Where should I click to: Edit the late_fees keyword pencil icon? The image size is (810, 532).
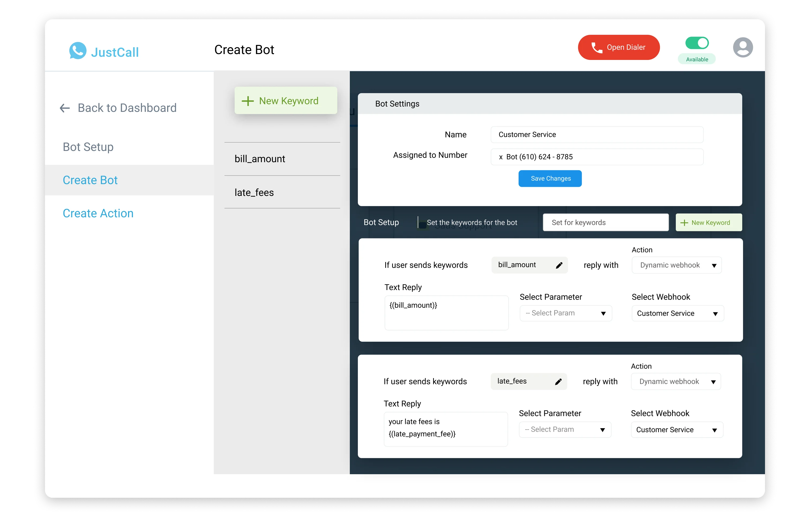click(x=558, y=381)
